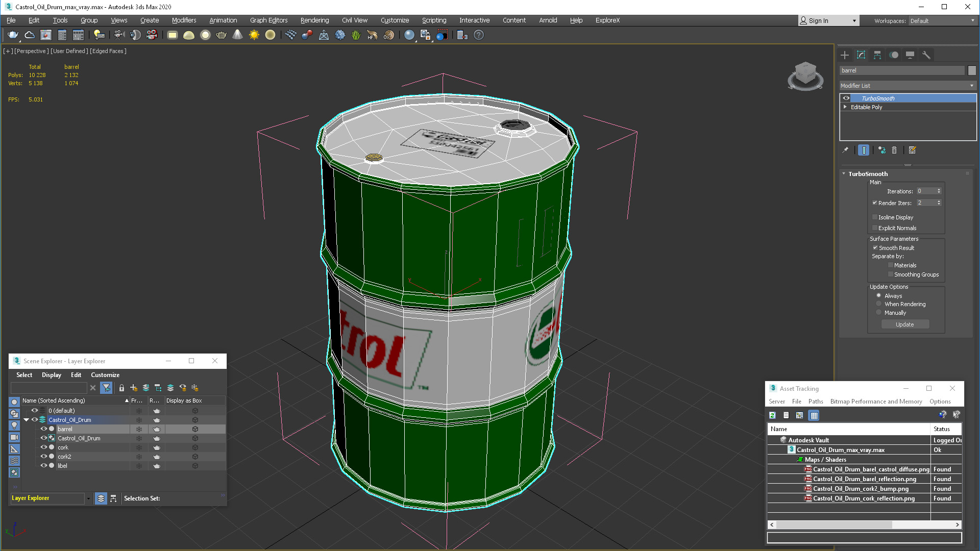Click the green grass fur toolbar icon
The height and width of the screenshot is (551, 980).
(x=356, y=35)
